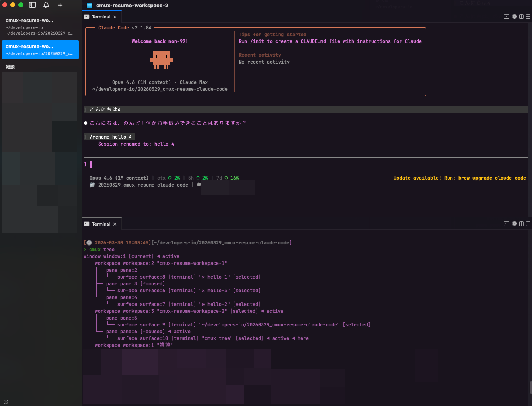Image resolution: width=532 pixels, height=406 pixels.
Task: Open a new terminal in the top pane
Action: pyautogui.click(x=506, y=16)
